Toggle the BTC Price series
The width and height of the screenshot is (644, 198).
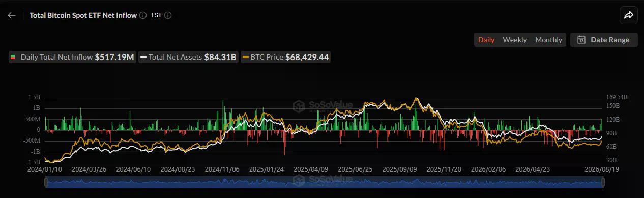286,57
